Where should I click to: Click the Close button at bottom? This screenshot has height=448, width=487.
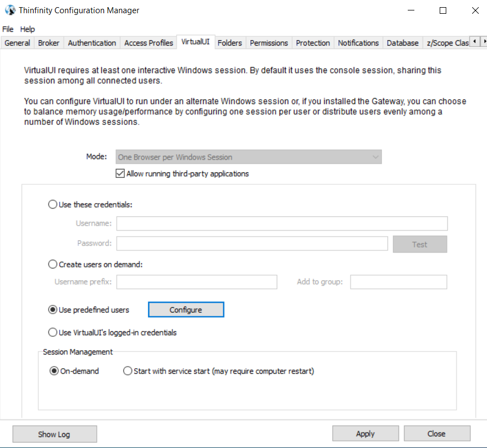tap(437, 433)
